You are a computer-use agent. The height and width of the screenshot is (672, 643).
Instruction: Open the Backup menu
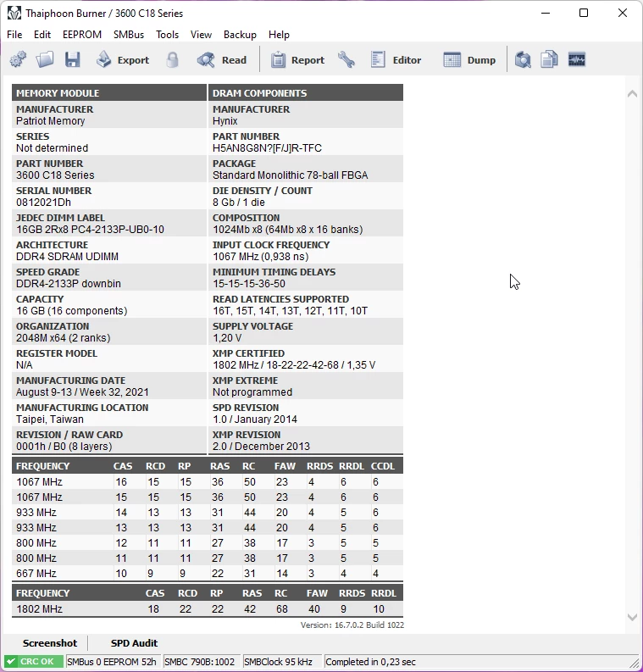pos(240,35)
